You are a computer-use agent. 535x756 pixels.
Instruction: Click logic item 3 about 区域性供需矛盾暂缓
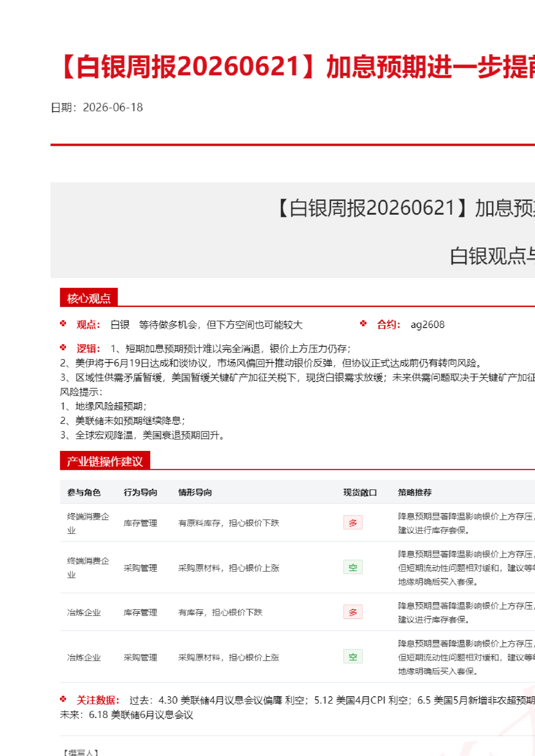[297, 377]
